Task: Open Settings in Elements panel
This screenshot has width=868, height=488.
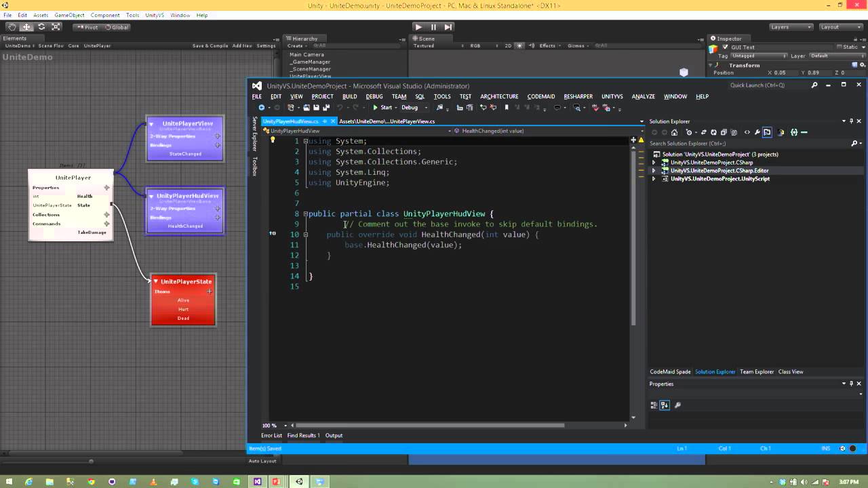Action: coord(266,46)
